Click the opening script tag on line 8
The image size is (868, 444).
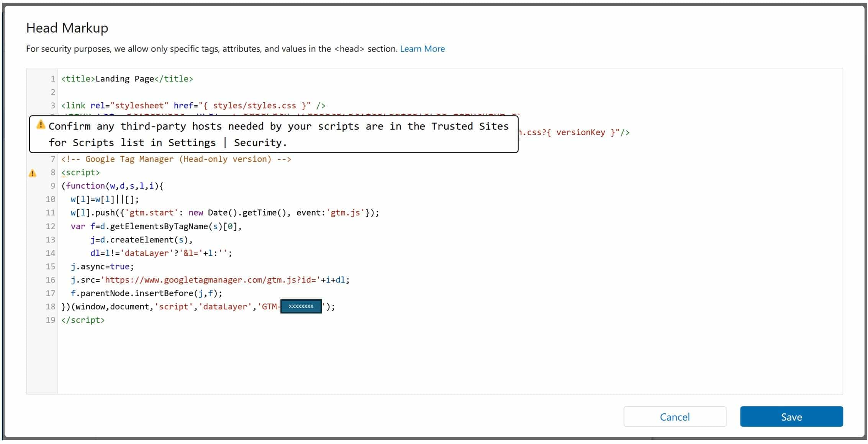(x=80, y=173)
